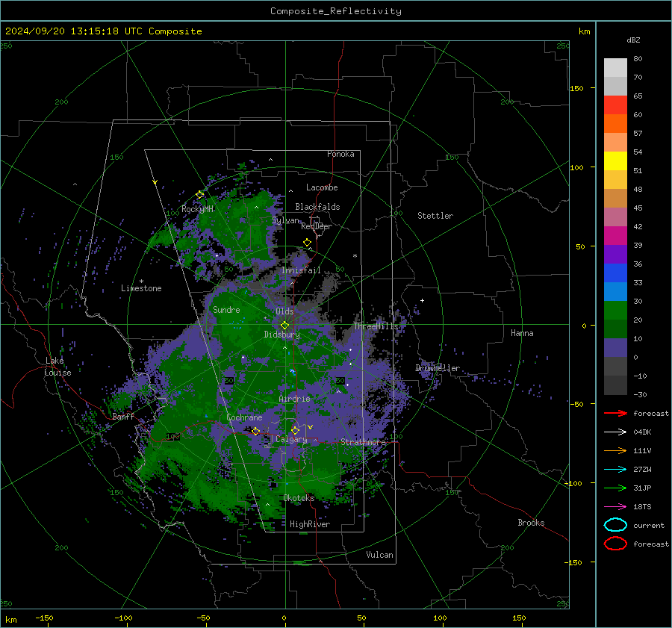Screen dimensions: 672x628
Task: Click the dBZ legend heading
Action: click(633, 40)
